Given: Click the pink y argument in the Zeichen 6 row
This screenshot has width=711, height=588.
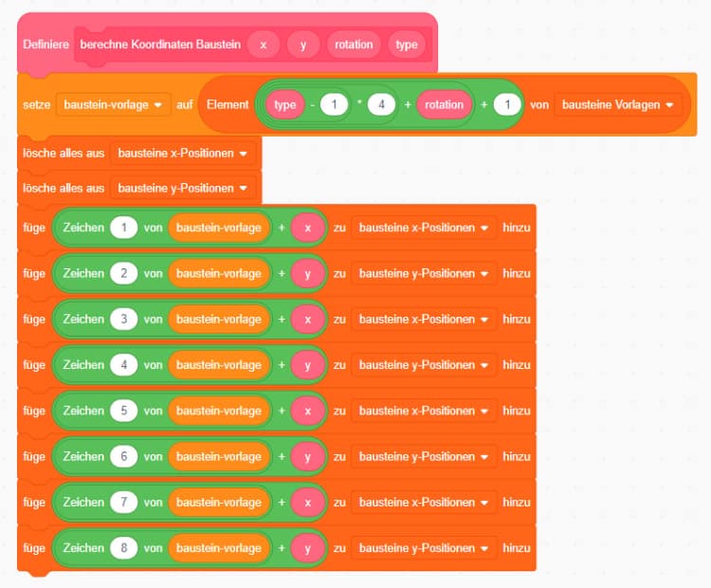Looking at the screenshot, I should coord(308,457).
